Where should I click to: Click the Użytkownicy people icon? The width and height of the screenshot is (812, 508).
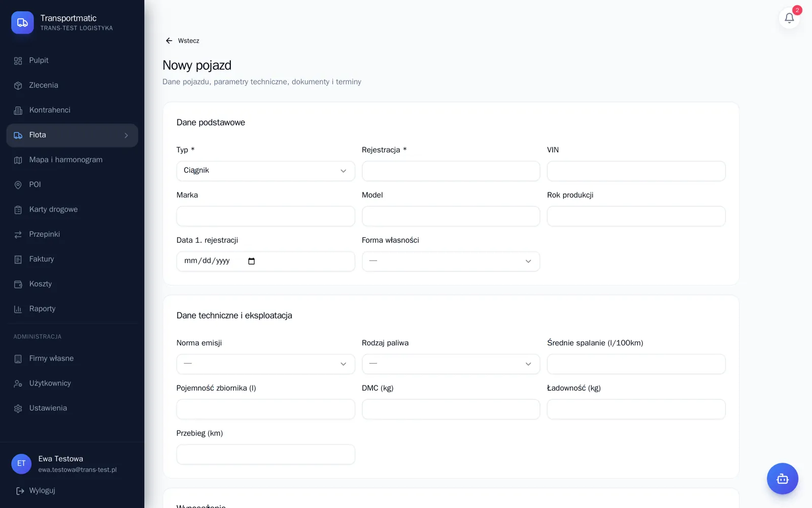click(18, 384)
